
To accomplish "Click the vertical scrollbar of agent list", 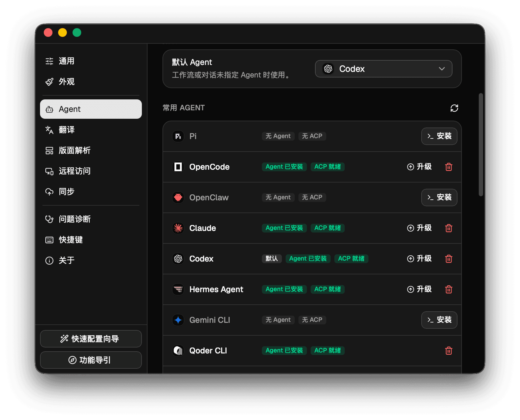I will coord(481,145).
